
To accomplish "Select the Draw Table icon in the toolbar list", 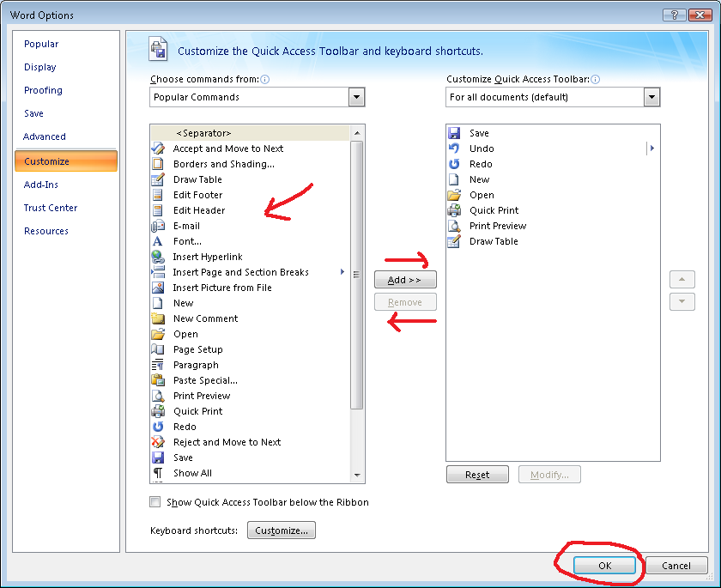I will [454, 241].
